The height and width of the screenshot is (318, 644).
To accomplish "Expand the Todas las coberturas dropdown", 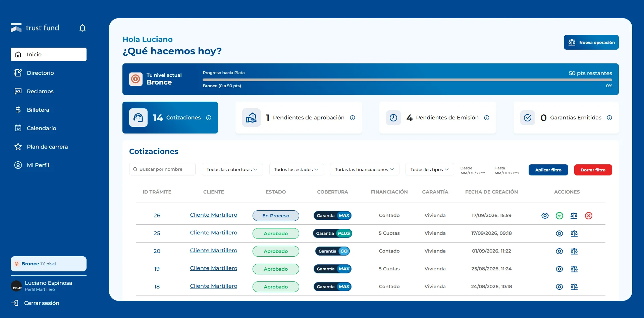I will [x=232, y=169].
